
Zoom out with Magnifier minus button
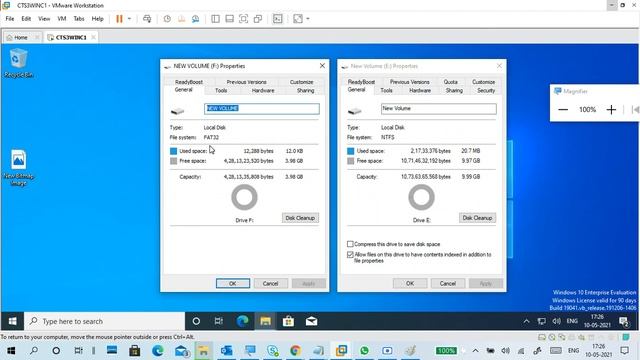(563, 109)
